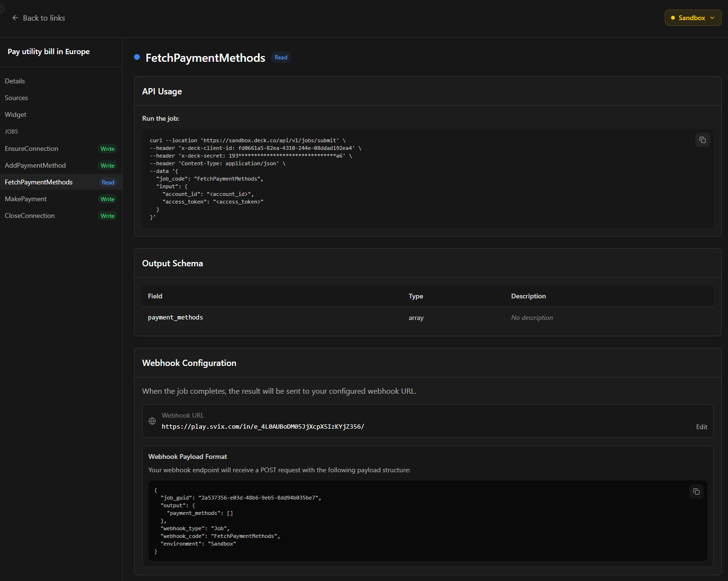Click the x-deck-secret header line
This screenshot has width=728, height=581.
coord(251,156)
